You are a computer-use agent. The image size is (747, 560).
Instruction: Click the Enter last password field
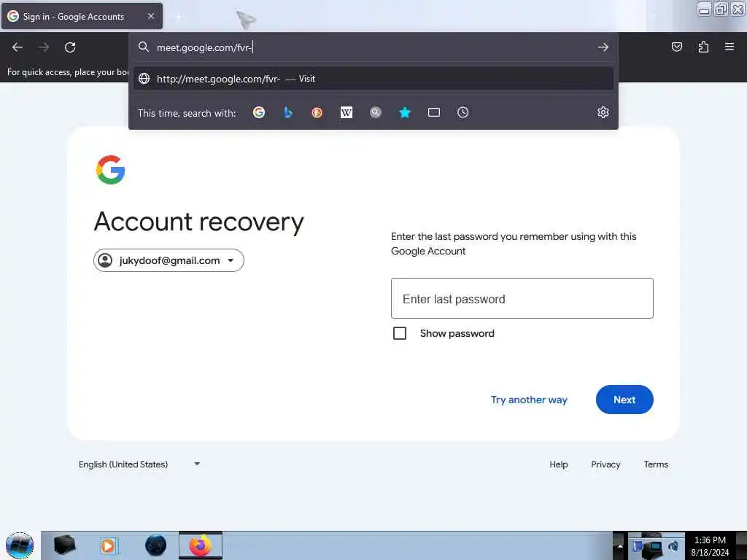point(522,298)
